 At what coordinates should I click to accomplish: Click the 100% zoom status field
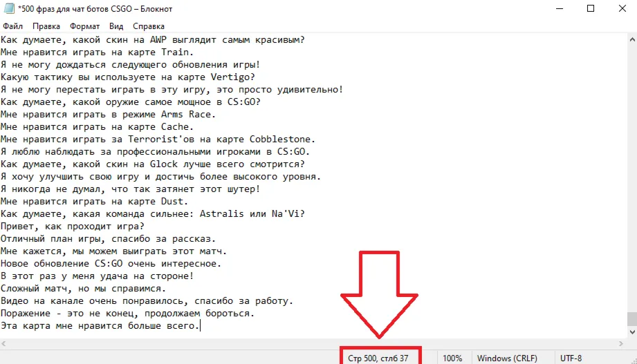[452, 358]
